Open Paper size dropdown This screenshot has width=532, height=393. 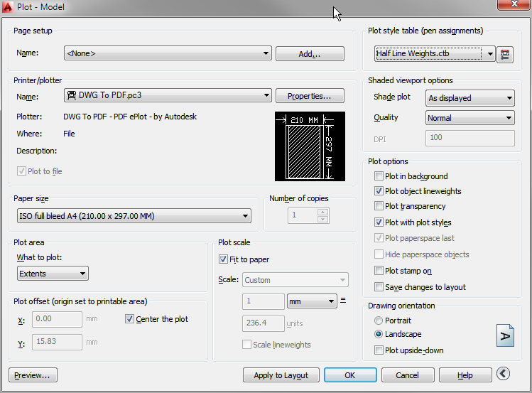pos(134,216)
